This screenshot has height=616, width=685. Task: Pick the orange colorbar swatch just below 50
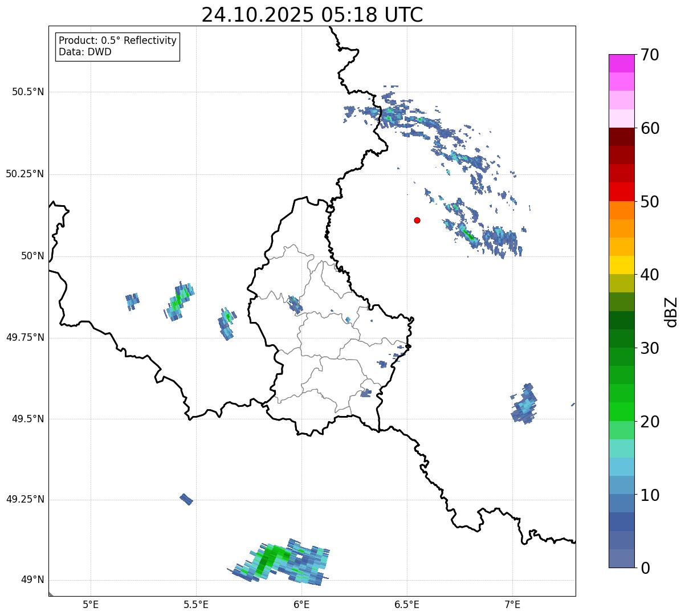point(621,210)
